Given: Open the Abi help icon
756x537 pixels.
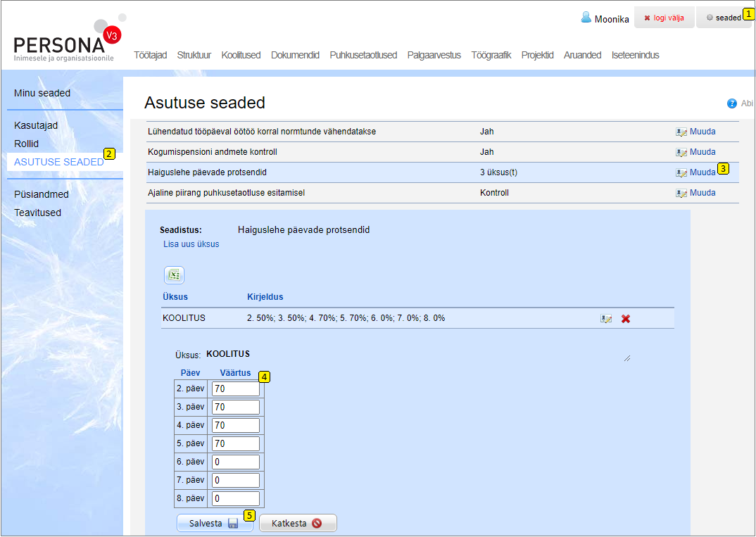Looking at the screenshot, I should click(732, 103).
